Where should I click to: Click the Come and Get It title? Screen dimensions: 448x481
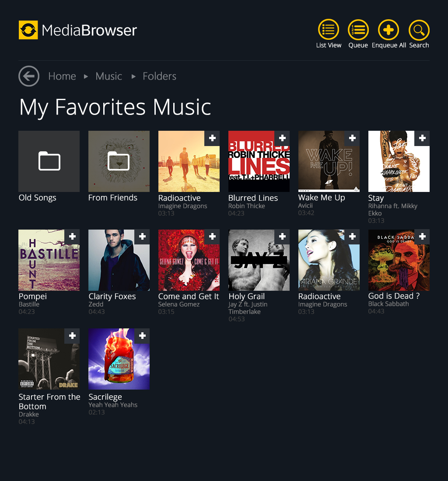tap(189, 296)
